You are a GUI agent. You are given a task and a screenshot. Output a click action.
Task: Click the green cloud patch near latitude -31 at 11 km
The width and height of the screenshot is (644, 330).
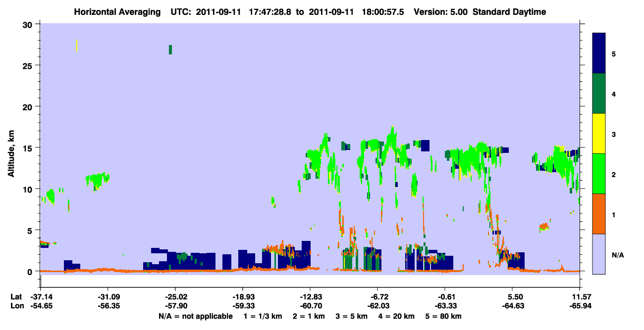click(x=98, y=180)
